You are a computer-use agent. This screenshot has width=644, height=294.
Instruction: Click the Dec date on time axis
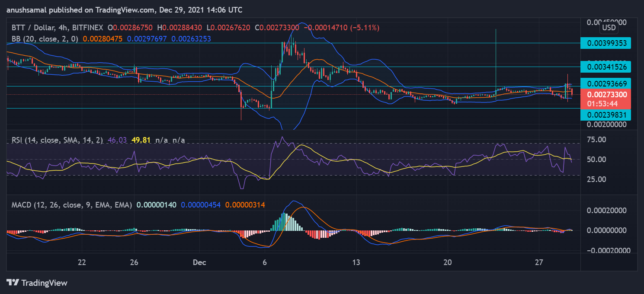tap(199, 262)
